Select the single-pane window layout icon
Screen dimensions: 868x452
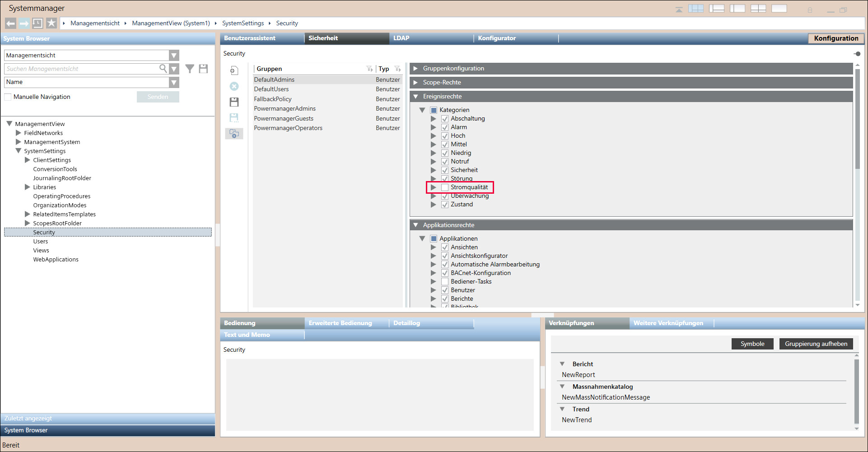tap(779, 9)
